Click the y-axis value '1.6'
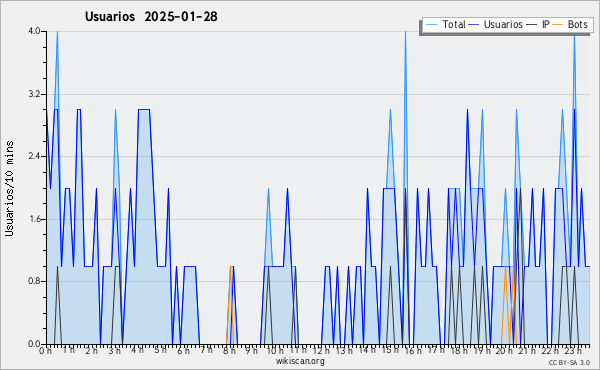This screenshot has height=370, width=600. pos(34,219)
